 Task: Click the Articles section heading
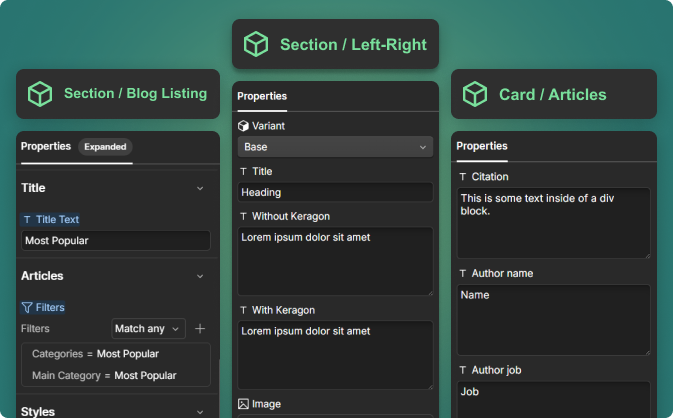coord(42,276)
